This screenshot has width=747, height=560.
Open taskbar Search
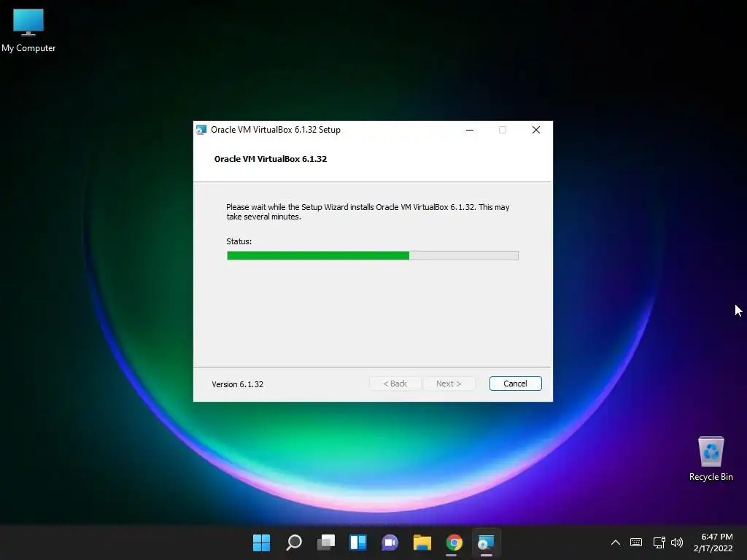[293, 542]
